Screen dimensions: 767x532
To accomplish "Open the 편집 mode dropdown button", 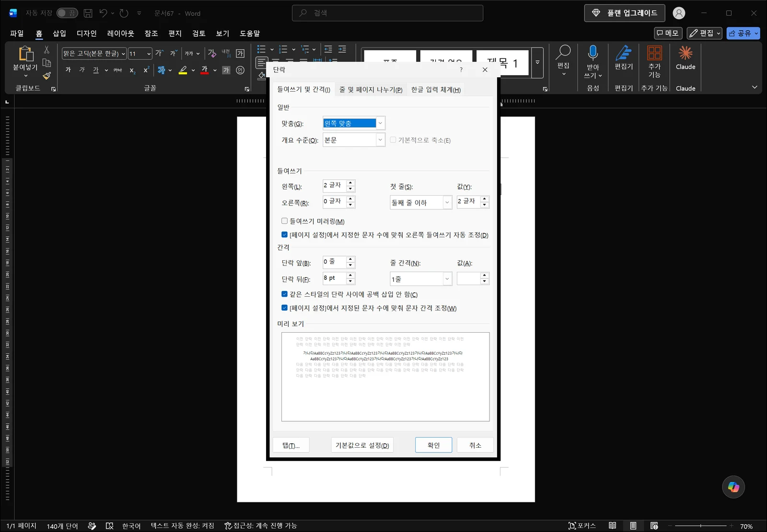I will (704, 33).
